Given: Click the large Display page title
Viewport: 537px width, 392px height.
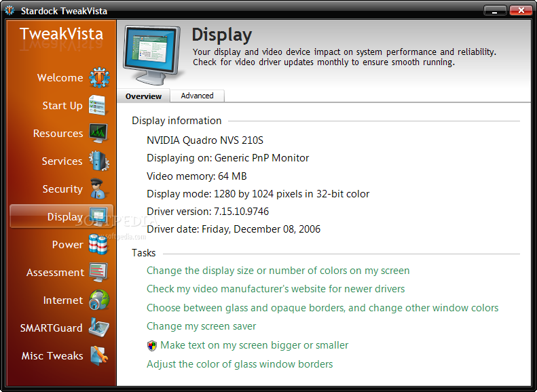Looking at the screenshot, I should point(222,35).
